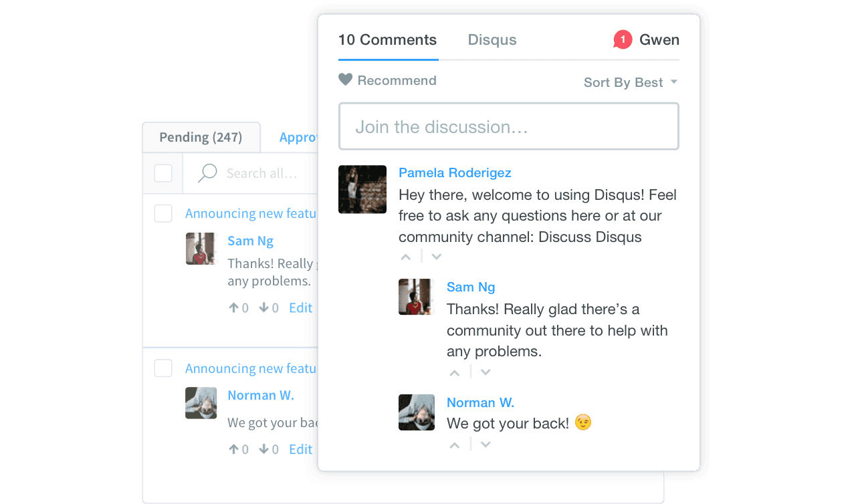Screen dimensions: 856x504
Task: Click Sam Ng's avatar in moderation panel
Action: pos(201,249)
